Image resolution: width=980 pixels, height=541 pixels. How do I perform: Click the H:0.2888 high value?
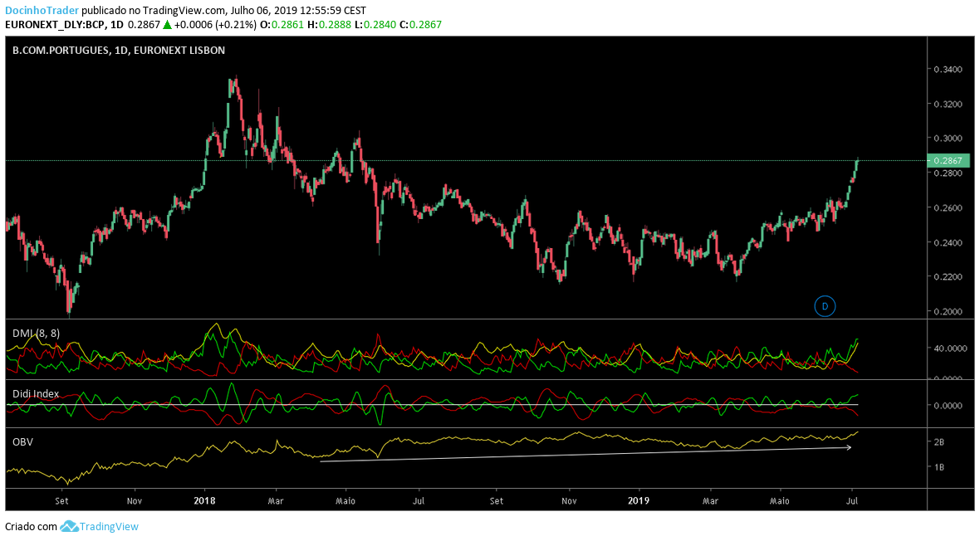click(x=329, y=25)
